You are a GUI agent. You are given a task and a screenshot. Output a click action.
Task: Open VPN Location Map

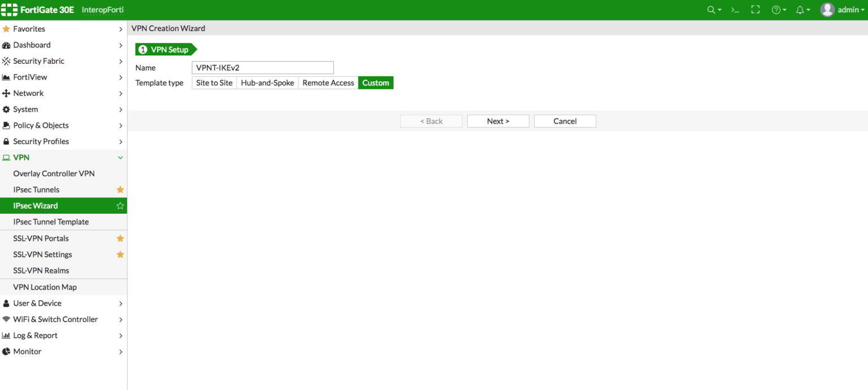point(45,287)
